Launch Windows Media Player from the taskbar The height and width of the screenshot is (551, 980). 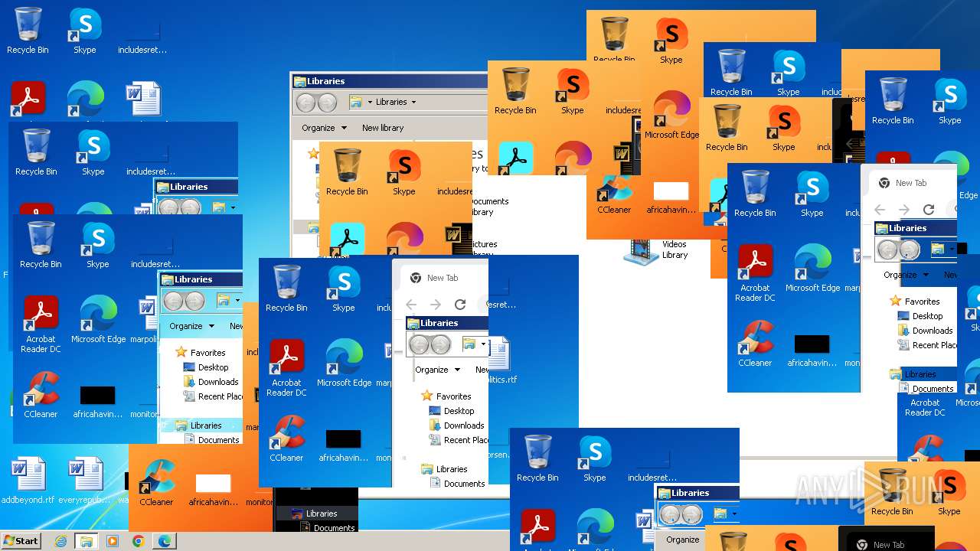[x=113, y=541]
